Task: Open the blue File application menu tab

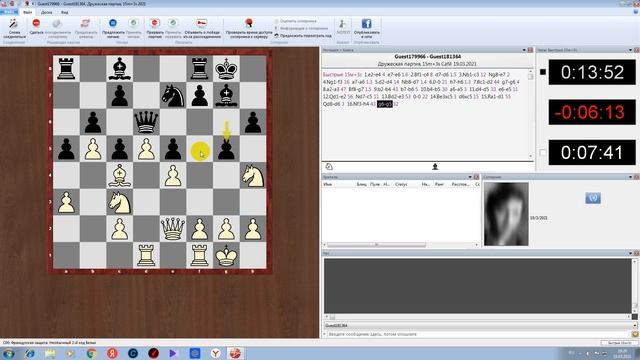Action: (x=9, y=12)
